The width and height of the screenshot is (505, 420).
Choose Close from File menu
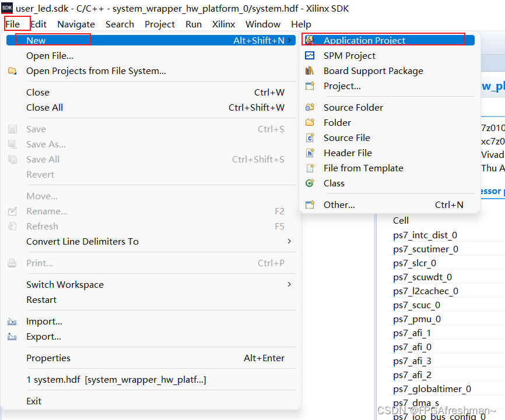pos(150,93)
